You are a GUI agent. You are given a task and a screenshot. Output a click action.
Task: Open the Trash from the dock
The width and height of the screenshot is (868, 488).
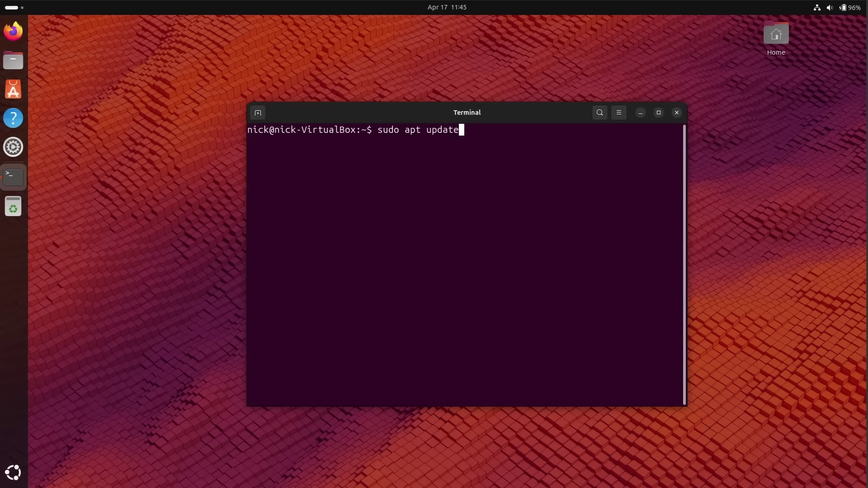(13, 206)
